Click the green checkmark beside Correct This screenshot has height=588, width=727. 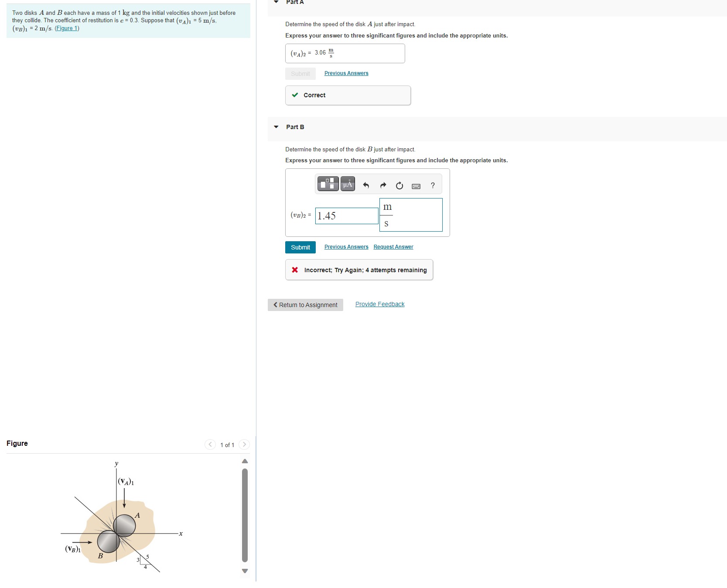click(x=296, y=95)
